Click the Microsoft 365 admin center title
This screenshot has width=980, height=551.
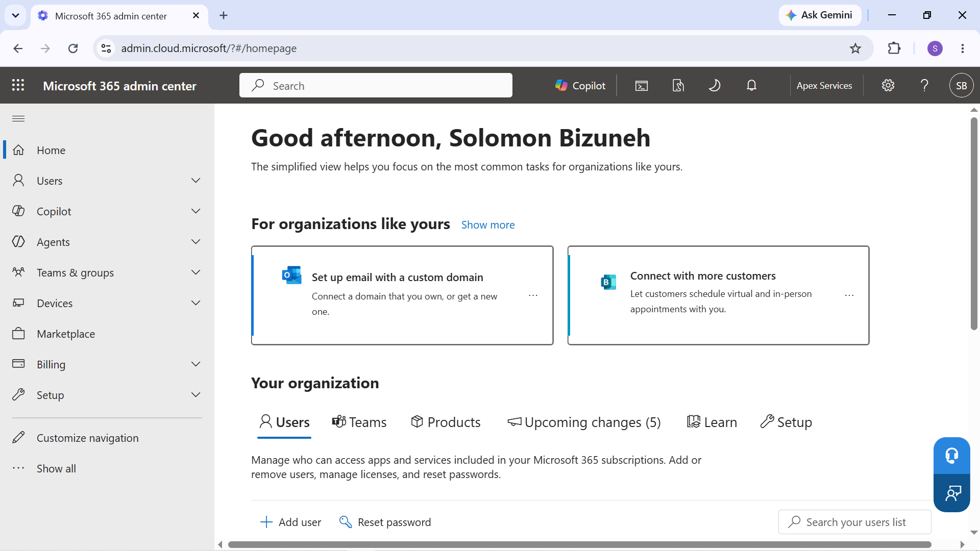pyautogui.click(x=119, y=86)
